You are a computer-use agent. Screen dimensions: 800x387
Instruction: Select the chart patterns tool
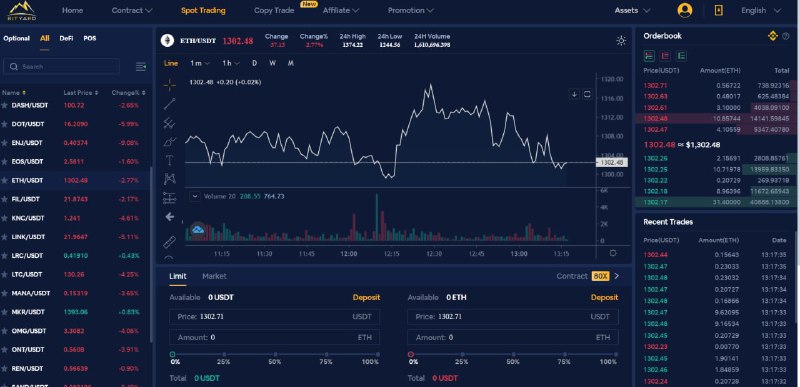coord(169,179)
